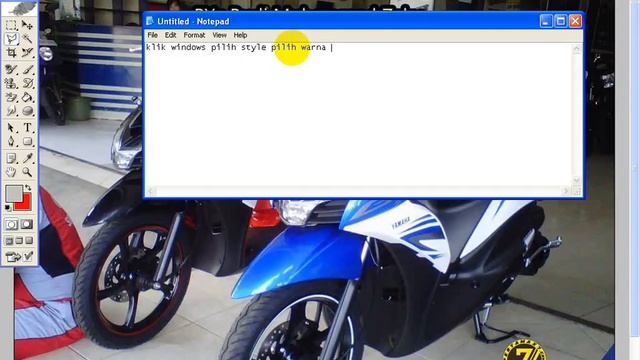Minimize the Notepad window
Viewport: 640px width, 360px height.
click(546, 21)
